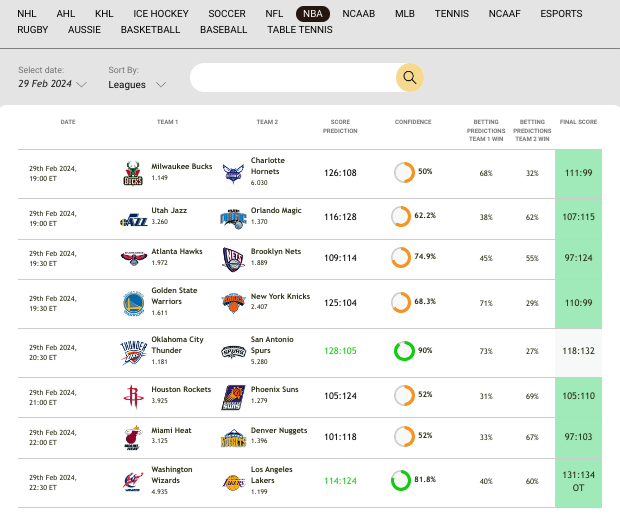This screenshot has width=620, height=525.
Task: Click the Oklahoma City Thunder logo
Action: click(x=134, y=352)
